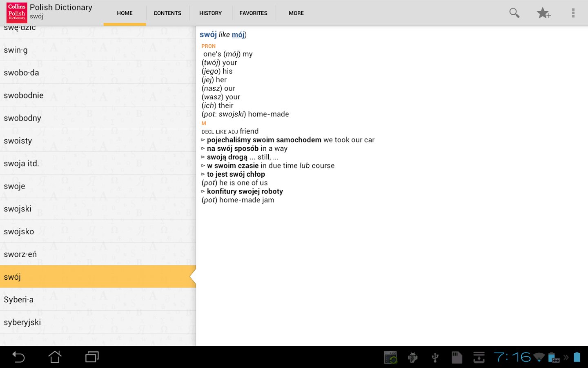Select the word syberyjski in list

click(98, 322)
